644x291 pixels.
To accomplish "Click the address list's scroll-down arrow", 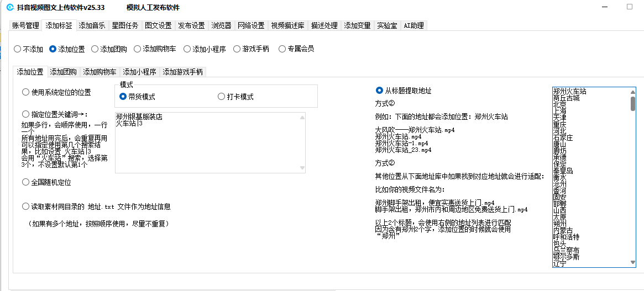I will pyautogui.click(x=632, y=262).
